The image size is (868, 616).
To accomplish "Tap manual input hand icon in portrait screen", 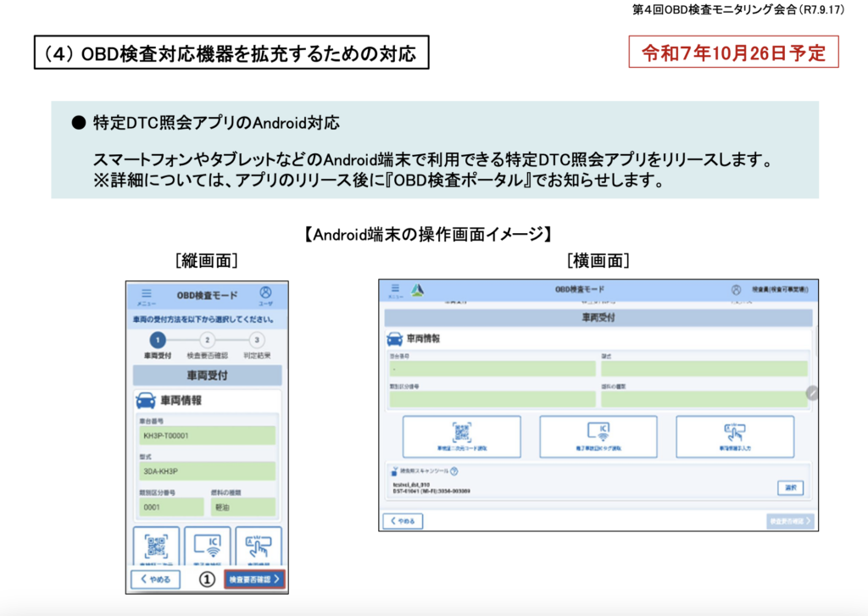I will (x=258, y=545).
